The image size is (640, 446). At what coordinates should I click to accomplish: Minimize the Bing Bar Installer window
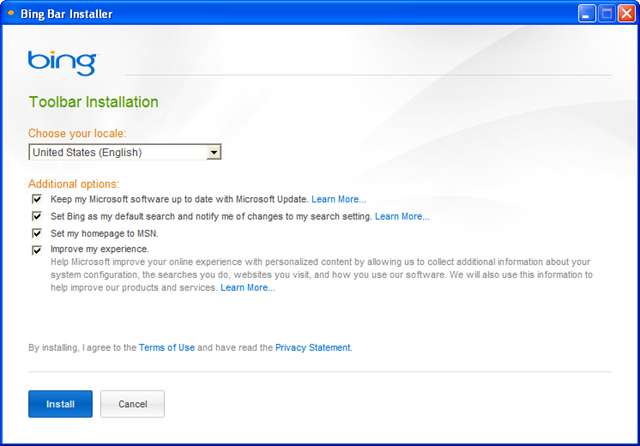click(587, 13)
